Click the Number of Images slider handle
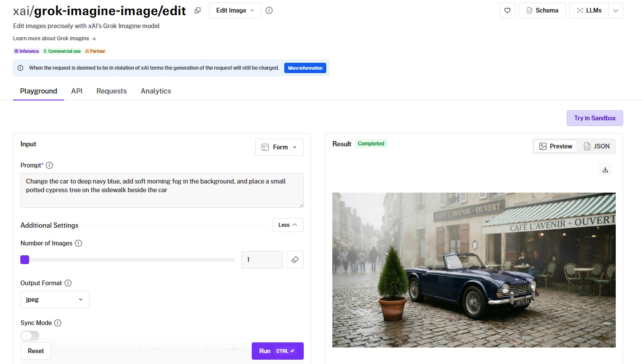The image size is (643, 364). pyautogui.click(x=25, y=260)
